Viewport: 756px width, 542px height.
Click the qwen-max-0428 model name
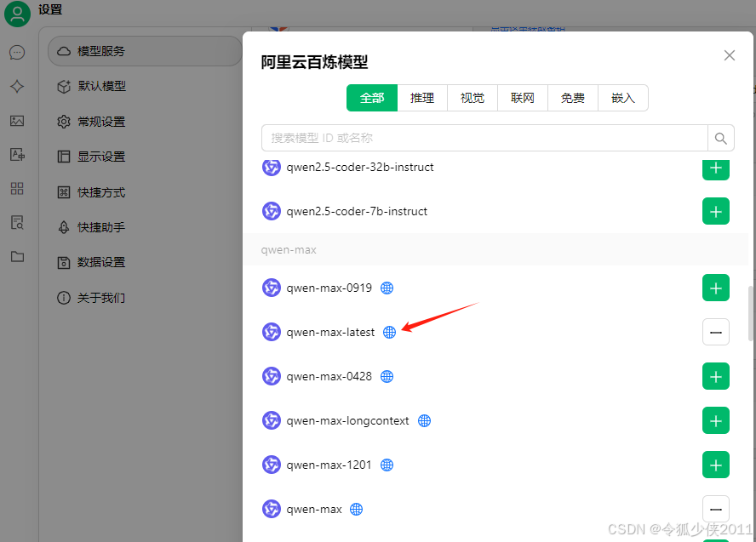point(329,376)
